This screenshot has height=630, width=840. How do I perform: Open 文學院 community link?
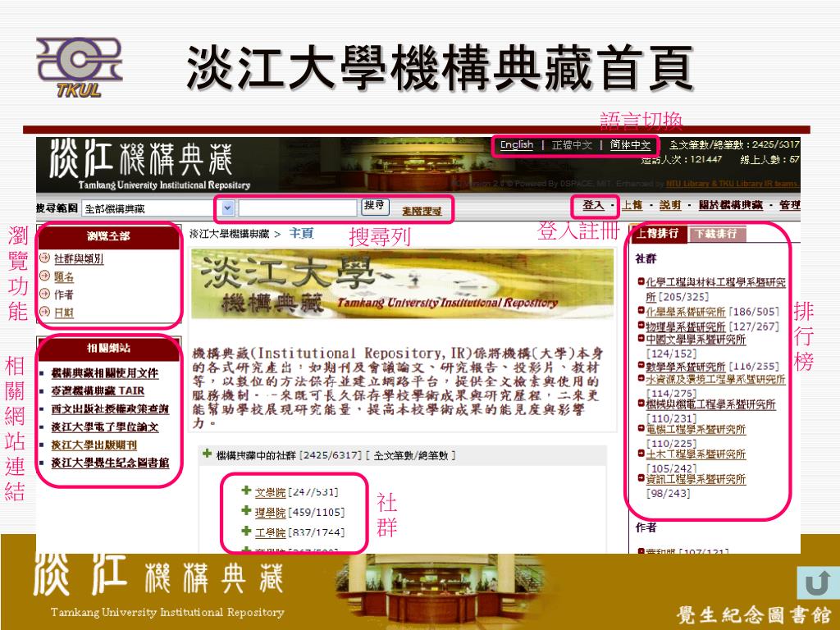(x=270, y=492)
